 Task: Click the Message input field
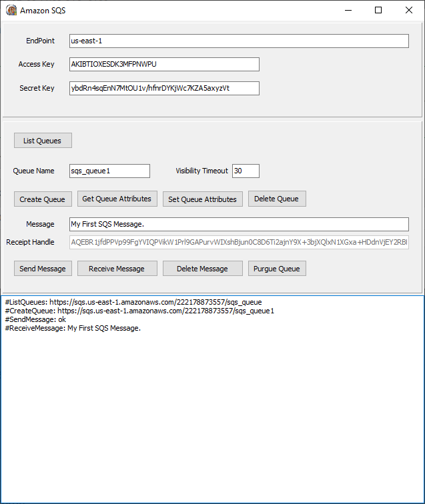(x=239, y=225)
